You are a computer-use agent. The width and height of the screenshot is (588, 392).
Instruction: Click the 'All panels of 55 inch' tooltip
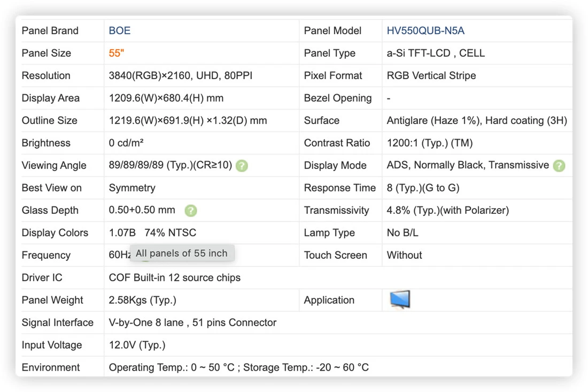[182, 253]
